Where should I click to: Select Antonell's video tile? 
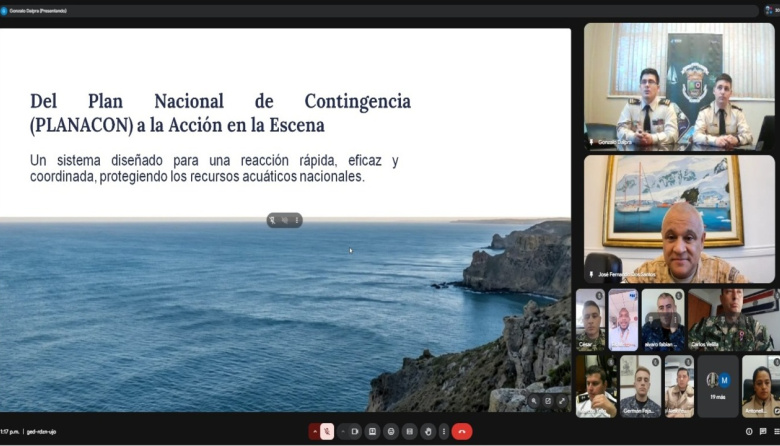coord(761,386)
